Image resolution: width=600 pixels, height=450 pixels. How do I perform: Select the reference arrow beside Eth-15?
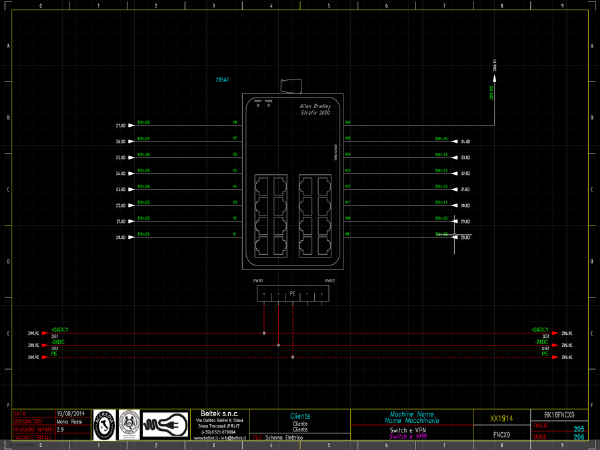(455, 142)
